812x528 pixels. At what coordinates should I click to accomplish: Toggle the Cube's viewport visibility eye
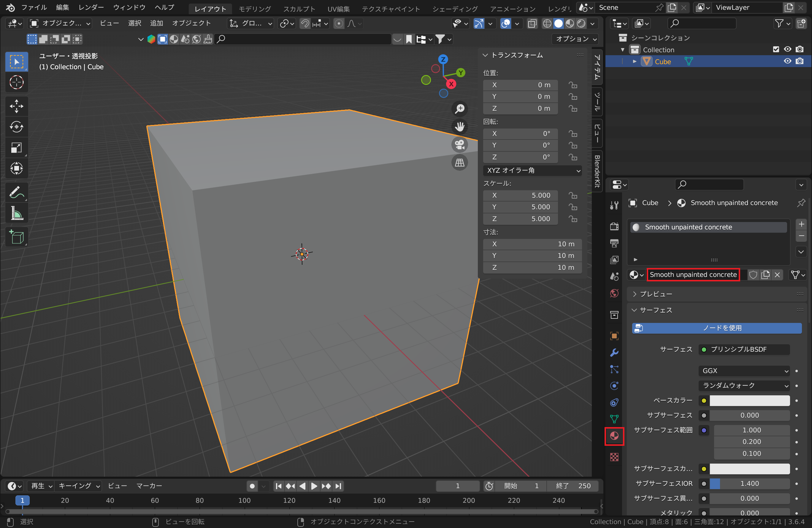787,61
